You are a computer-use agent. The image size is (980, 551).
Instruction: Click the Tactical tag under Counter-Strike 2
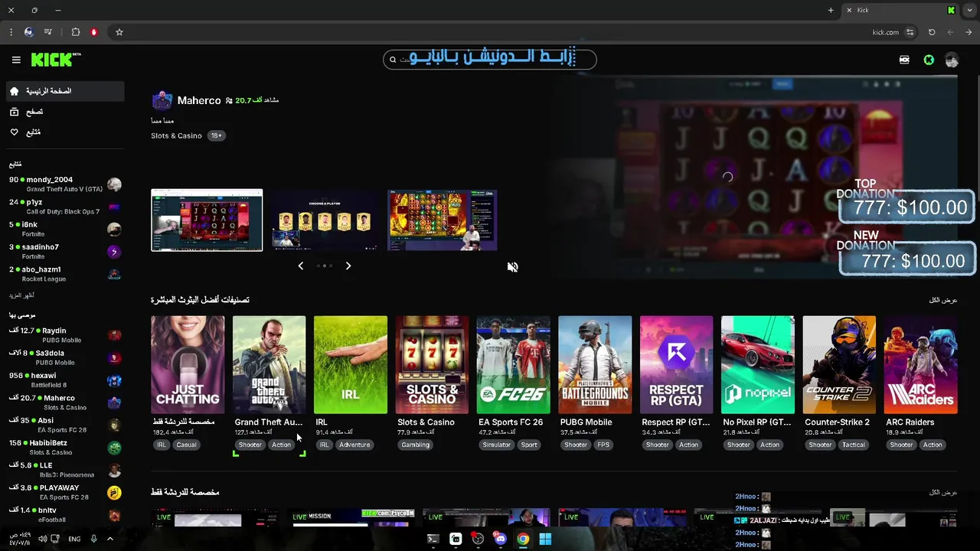click(854, 445)
